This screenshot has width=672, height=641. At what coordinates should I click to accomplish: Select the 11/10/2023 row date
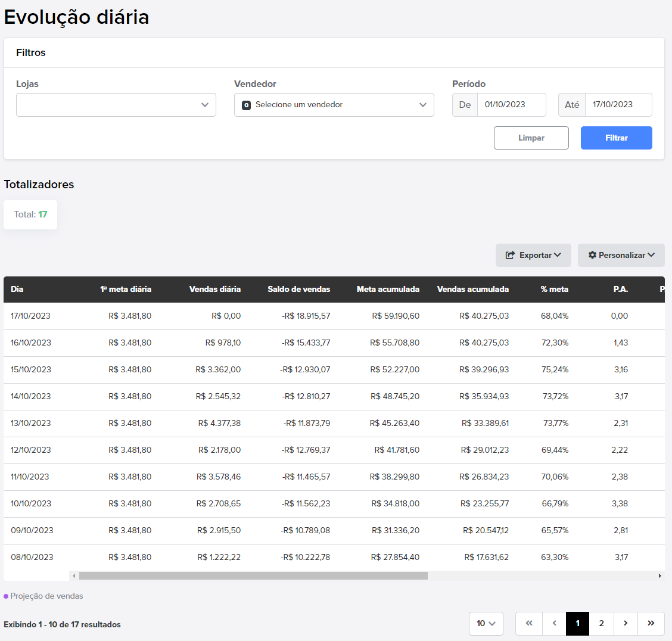click(x=30, y=477)
